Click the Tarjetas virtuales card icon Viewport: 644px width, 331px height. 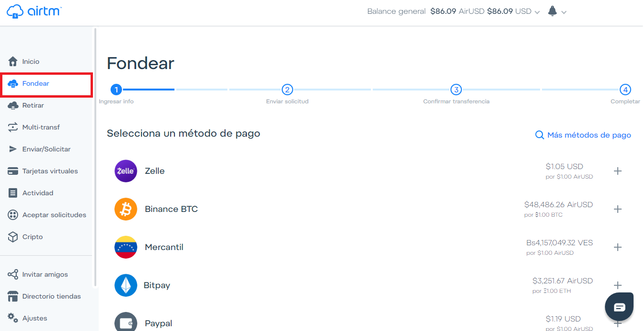click(13, 171)
